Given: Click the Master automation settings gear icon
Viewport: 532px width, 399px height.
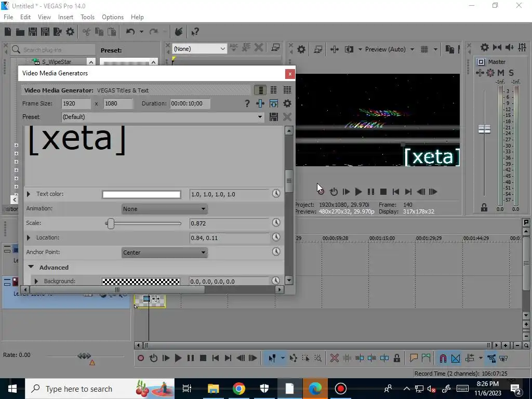Looking at the screenshot, I should click(x=490, y=73).
